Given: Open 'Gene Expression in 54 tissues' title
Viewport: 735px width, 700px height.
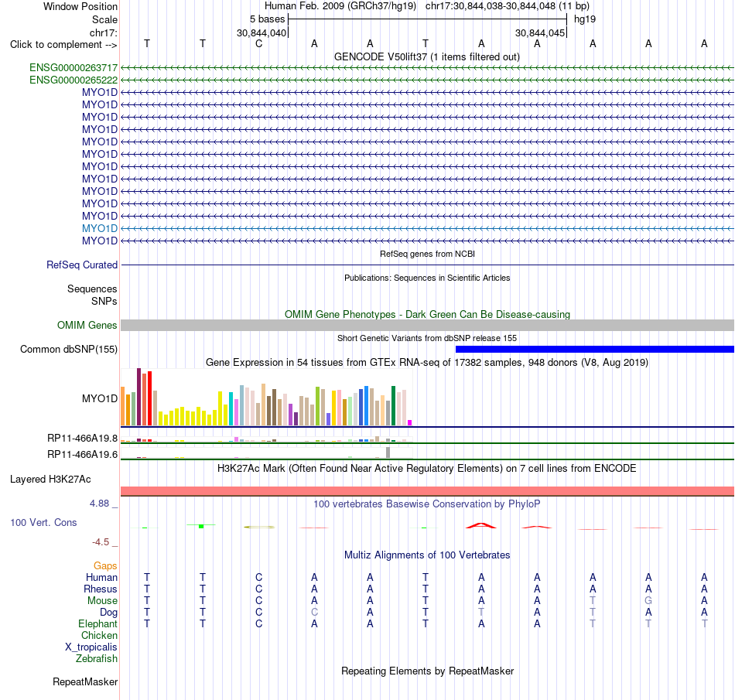Looking at the screenshot, I should pos(427,363).
